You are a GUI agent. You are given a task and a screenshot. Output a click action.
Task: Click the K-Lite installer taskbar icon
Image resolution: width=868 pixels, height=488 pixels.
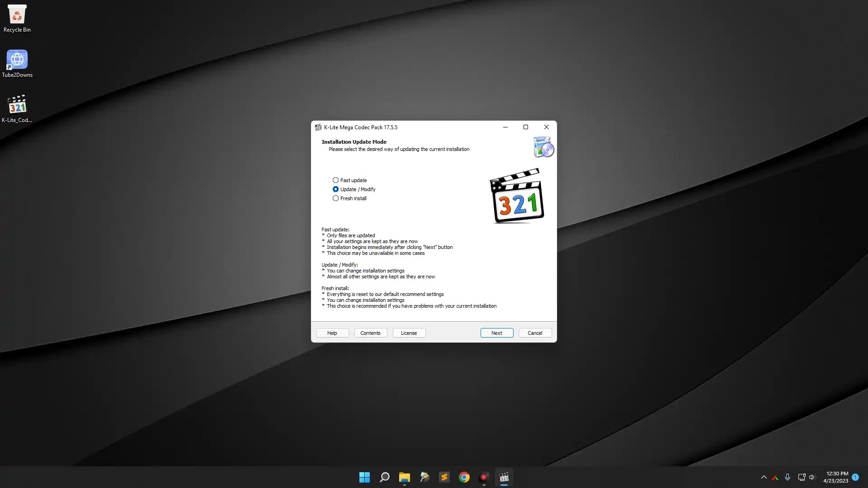(x=504, y=477)
